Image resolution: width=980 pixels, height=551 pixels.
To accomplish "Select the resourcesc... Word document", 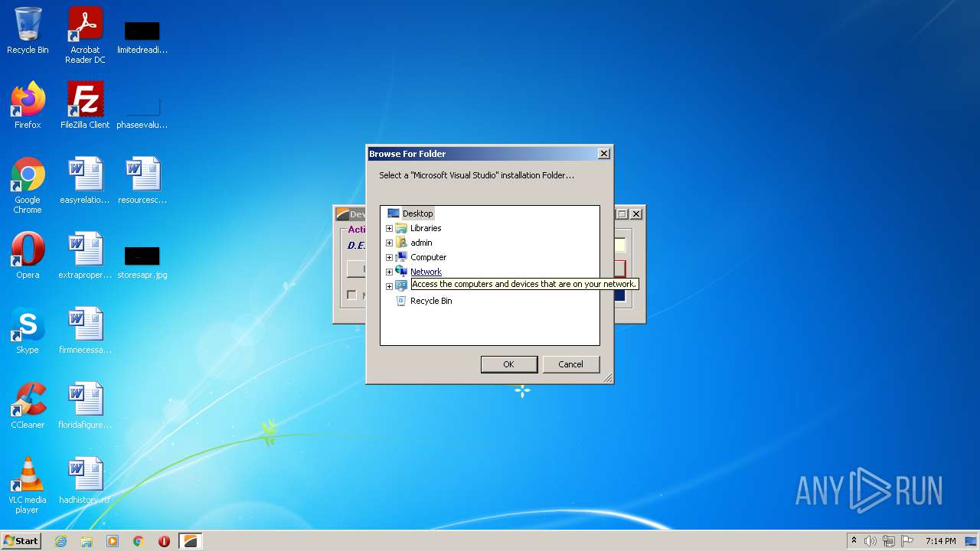I will pos(142,181).
